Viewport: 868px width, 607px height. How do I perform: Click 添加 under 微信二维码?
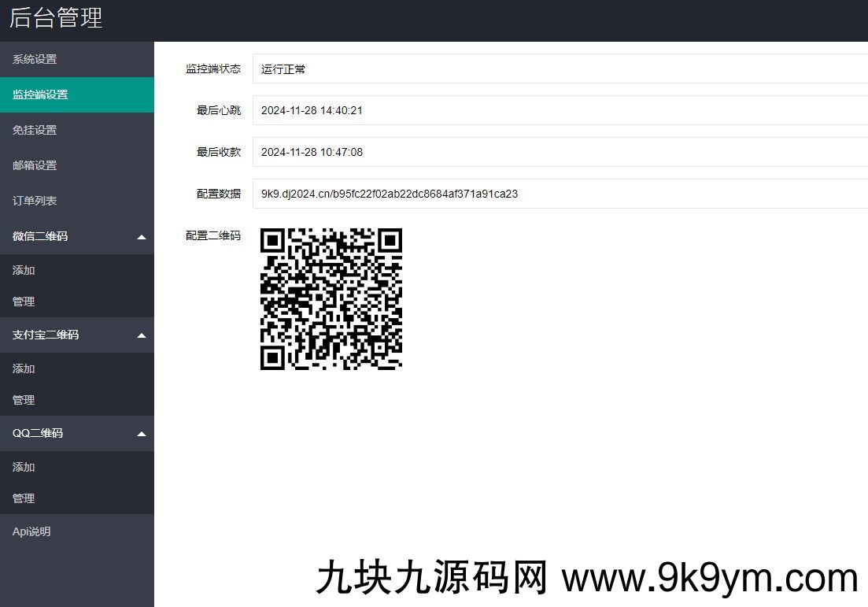77,270
